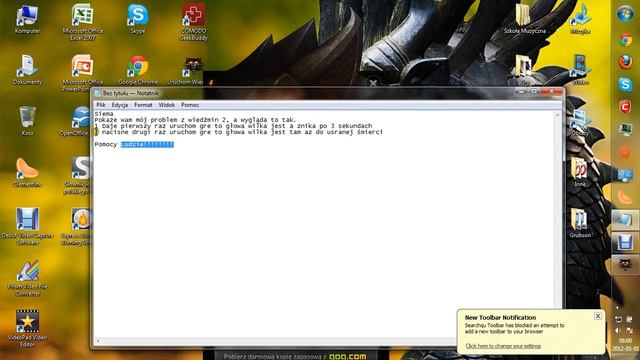
Task: Show hidden system tray icons arrow
Action: tap(617, 308)
